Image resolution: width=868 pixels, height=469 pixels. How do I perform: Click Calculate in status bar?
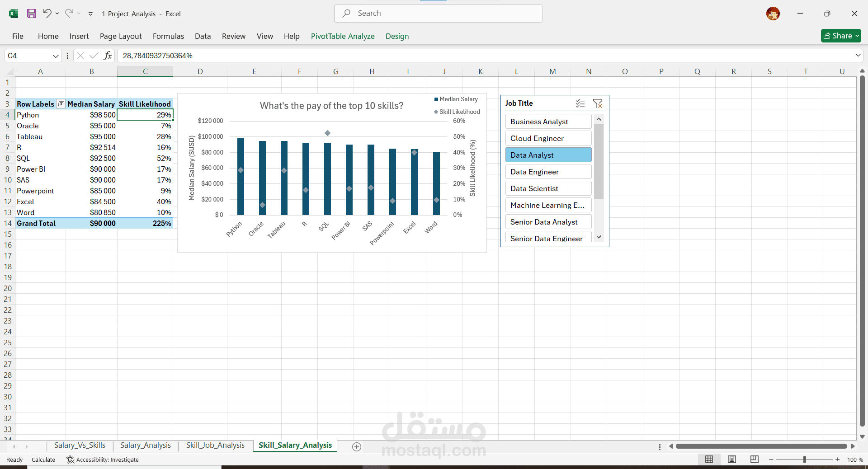(x=43, y=460)
